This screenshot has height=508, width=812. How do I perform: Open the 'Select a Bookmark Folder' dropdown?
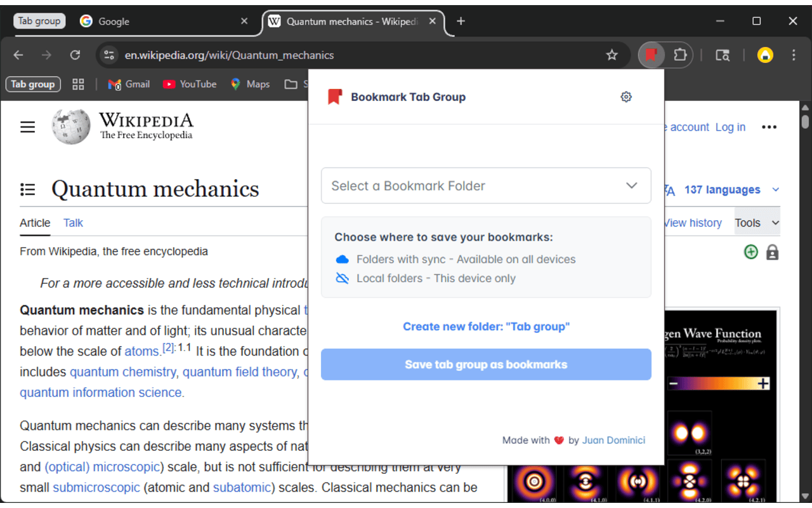[486, 185]
